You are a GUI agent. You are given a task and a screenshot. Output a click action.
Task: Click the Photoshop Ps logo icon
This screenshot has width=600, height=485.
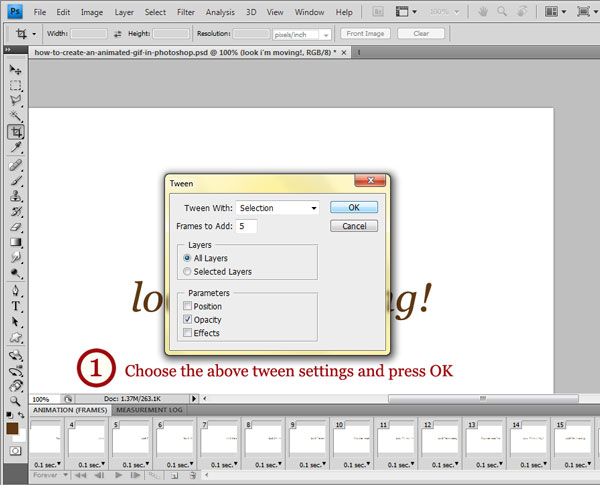point(14,12)
